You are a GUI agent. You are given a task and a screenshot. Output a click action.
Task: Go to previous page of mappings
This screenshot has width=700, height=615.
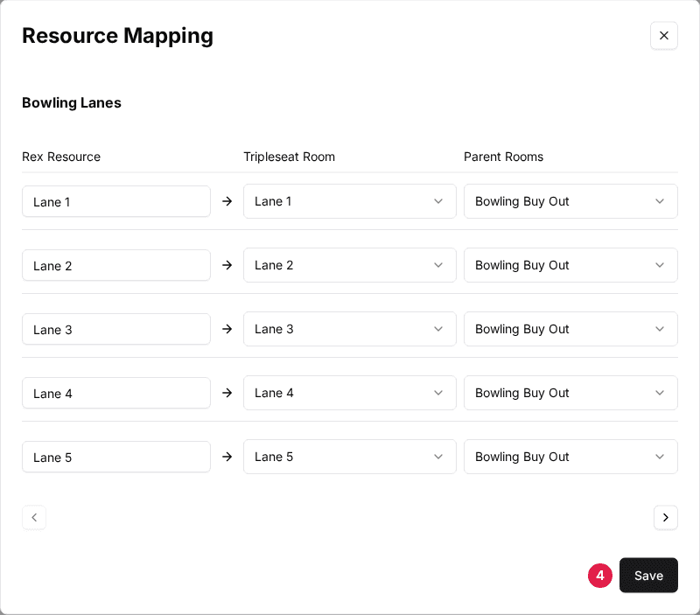34,517
